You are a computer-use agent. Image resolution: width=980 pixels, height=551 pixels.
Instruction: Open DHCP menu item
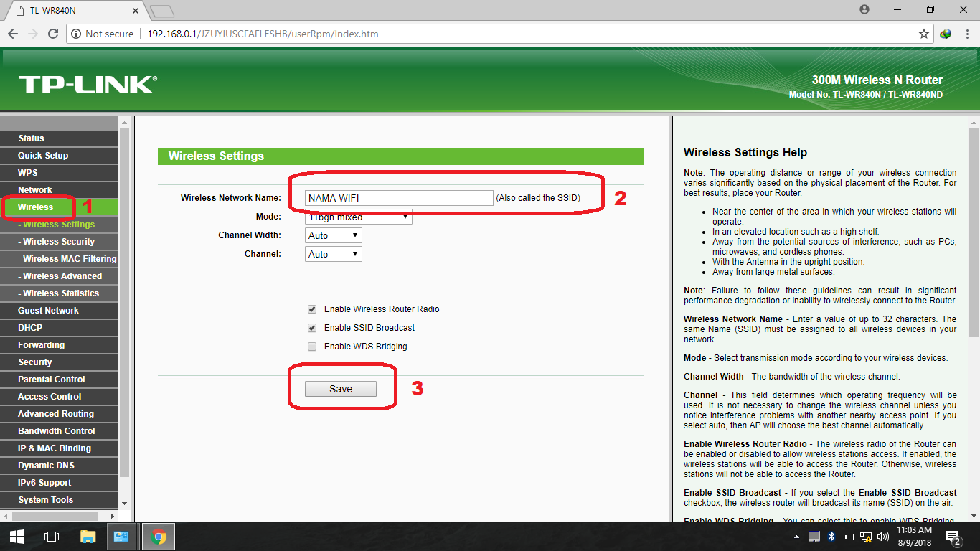pyautogui.click(x=59, y=328)
